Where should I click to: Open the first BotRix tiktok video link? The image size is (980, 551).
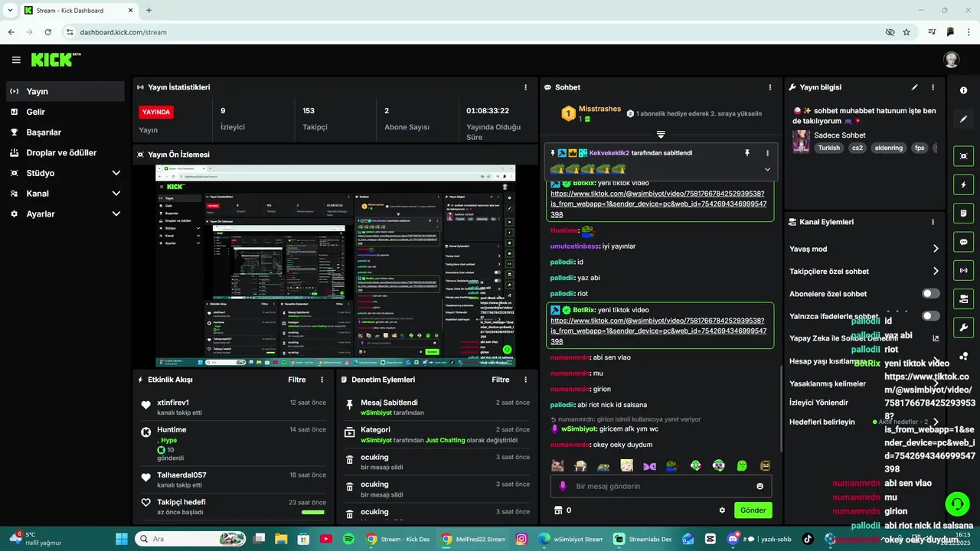[x=658, y=205]
